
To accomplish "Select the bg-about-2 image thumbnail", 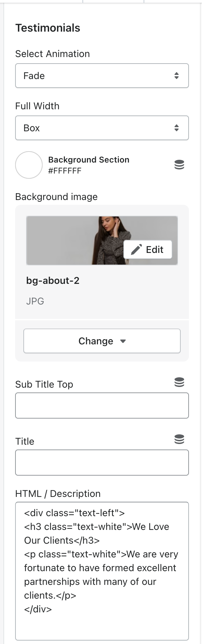I will [x=102, y=241].
